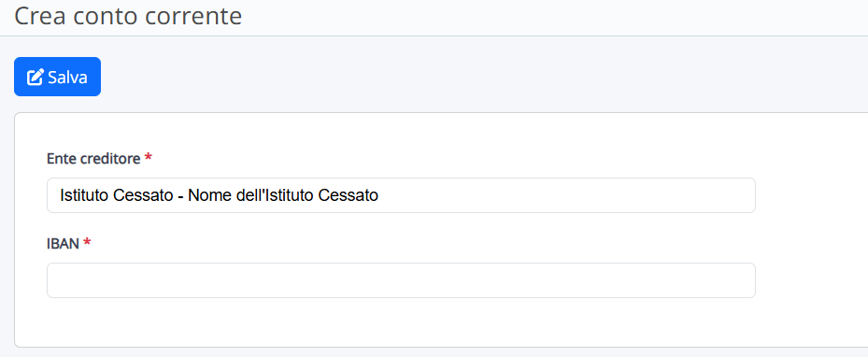868x357 pixels.
Task: Click the blue Salva button
Action: (x=57, y=77)
